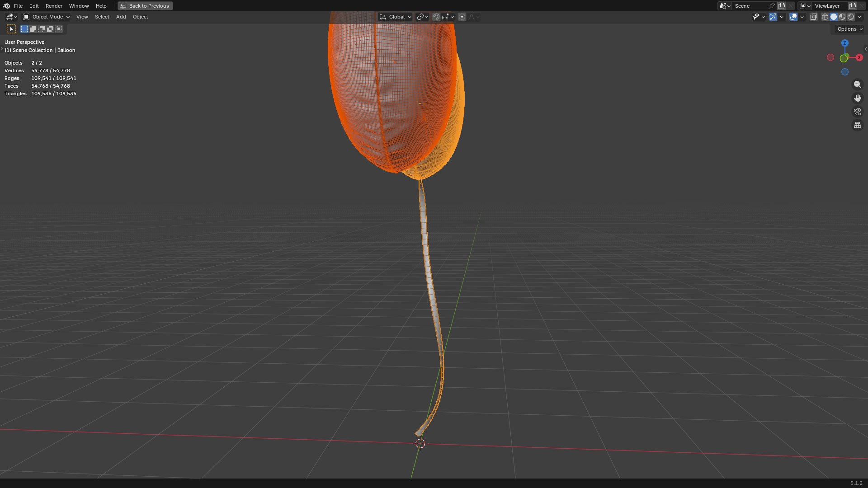Choose Set a new selection mode

(x=24, y=29)
